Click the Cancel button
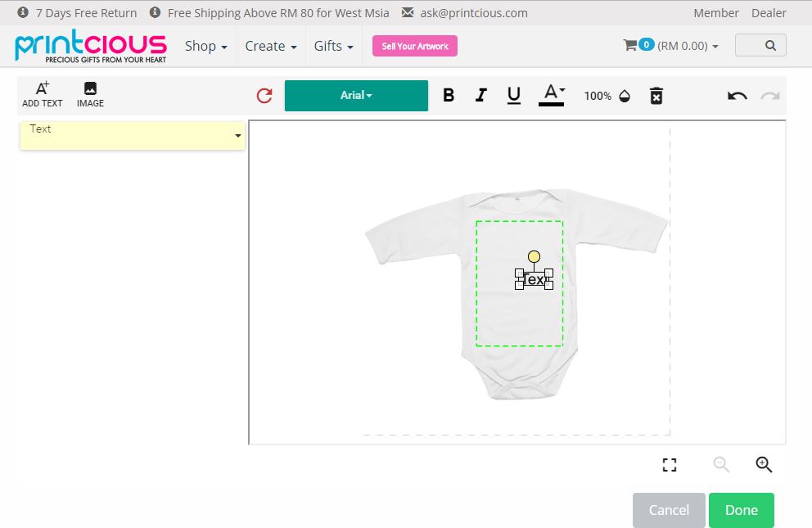The image size is (812, 528). coord(669,511)
